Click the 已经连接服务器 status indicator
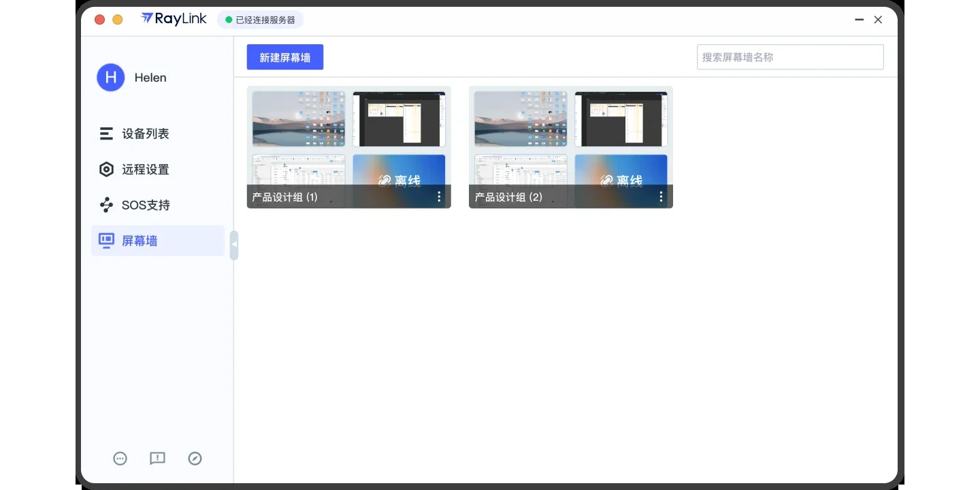This screenshot has height=490, width=980. click(x=261, y=20)
